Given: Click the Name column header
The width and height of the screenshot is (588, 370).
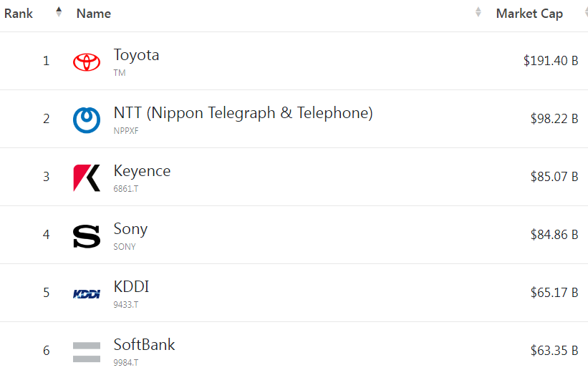Looking at the screenshot, I should pyautogui.click(x=94, y=14).
